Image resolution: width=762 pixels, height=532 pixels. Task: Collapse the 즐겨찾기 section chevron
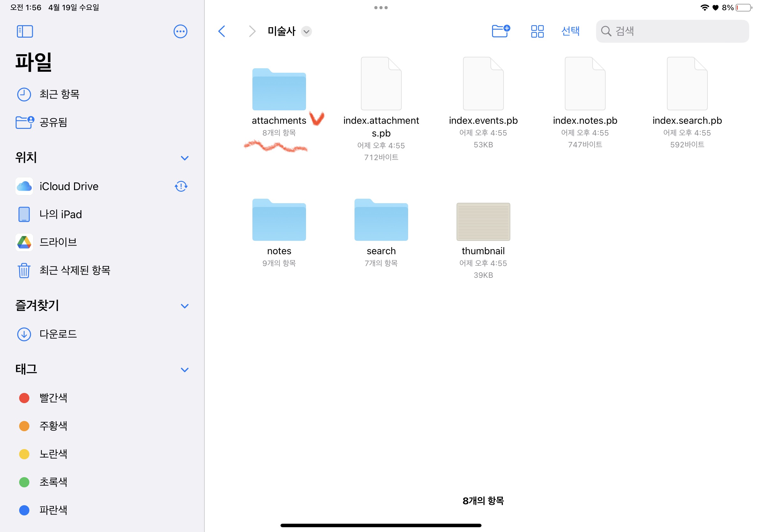tap(184, 306)
